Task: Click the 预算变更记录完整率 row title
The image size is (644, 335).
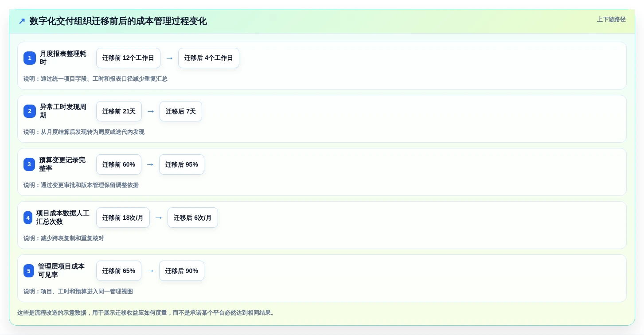Action: [62, 164]
